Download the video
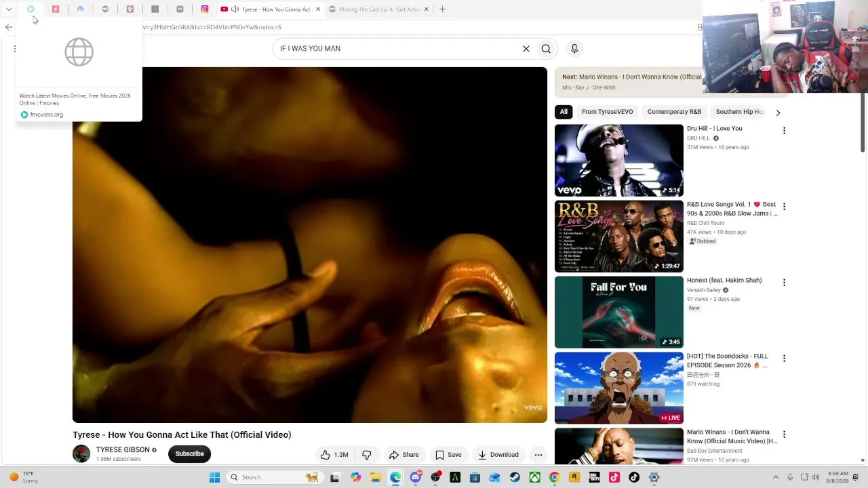 tap(498, 455)
